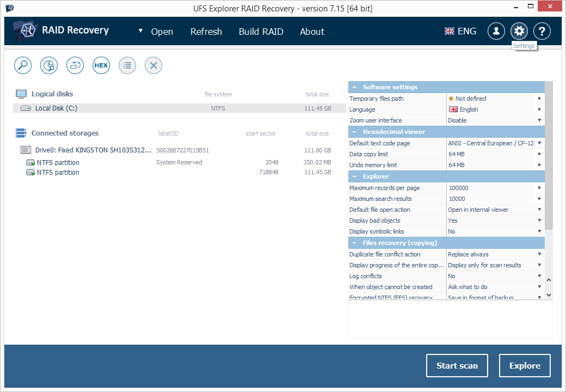The image size is (566, 392).
Task: Click the HEX viewer toolbar icon
Action: click(101, 65)
